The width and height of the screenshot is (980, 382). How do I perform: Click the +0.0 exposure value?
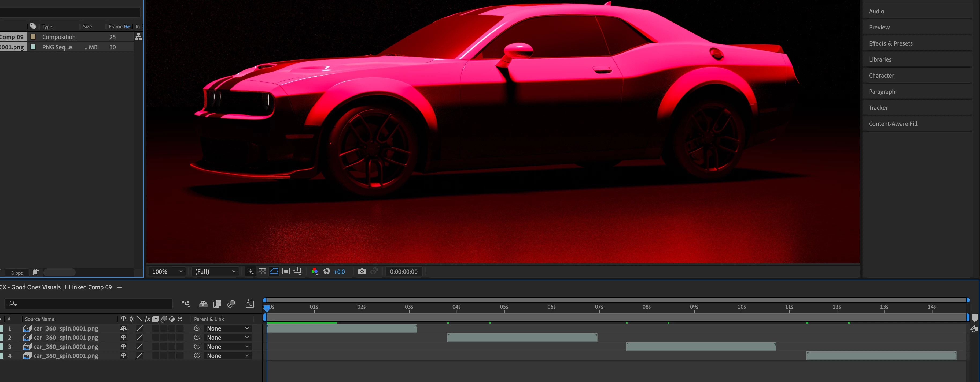(339, 271)
